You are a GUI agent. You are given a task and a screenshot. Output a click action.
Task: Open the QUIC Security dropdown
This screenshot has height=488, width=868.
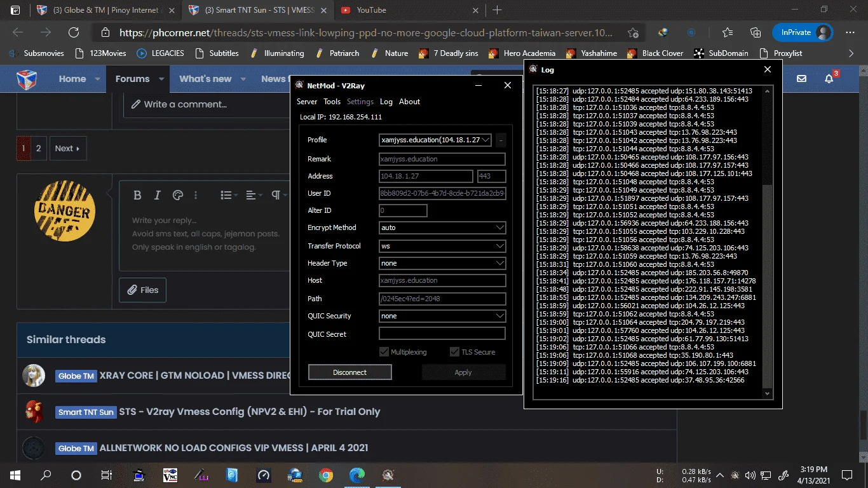click(442, 316)
